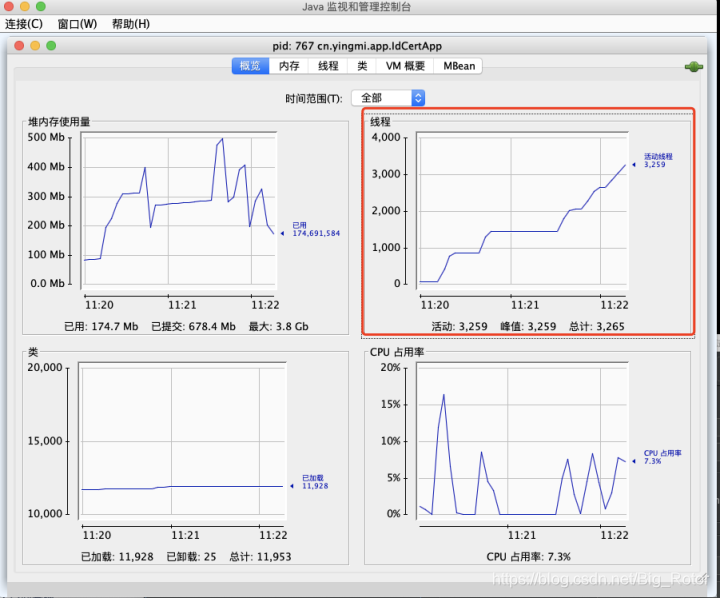Screen dimensions: 720x598
Task: Switch to the 概览 tab
Action: point(250,66)
